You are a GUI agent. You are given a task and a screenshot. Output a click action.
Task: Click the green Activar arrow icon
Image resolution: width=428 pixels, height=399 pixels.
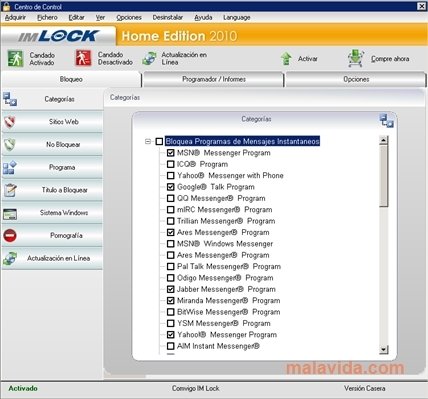tap(286, 59)
